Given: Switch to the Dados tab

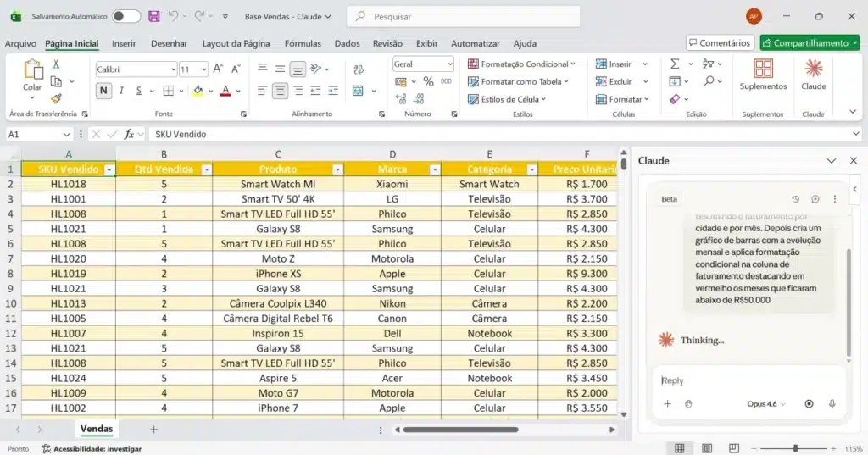Looking at the screenshot, I should [347, 43].
